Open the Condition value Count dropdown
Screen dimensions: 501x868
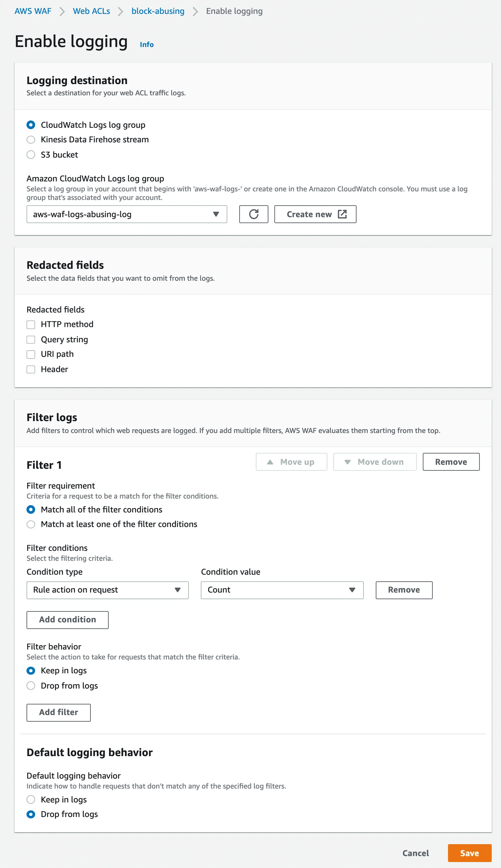pos(282,590)
